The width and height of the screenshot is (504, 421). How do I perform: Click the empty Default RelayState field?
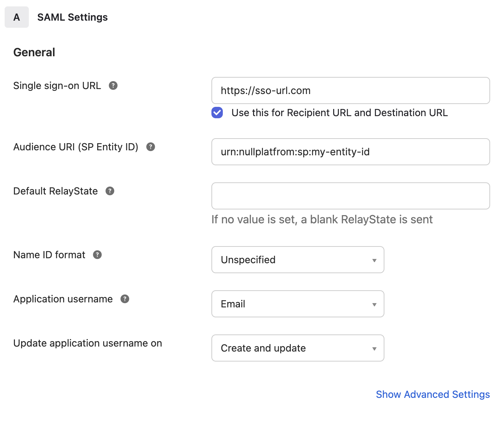351,196
